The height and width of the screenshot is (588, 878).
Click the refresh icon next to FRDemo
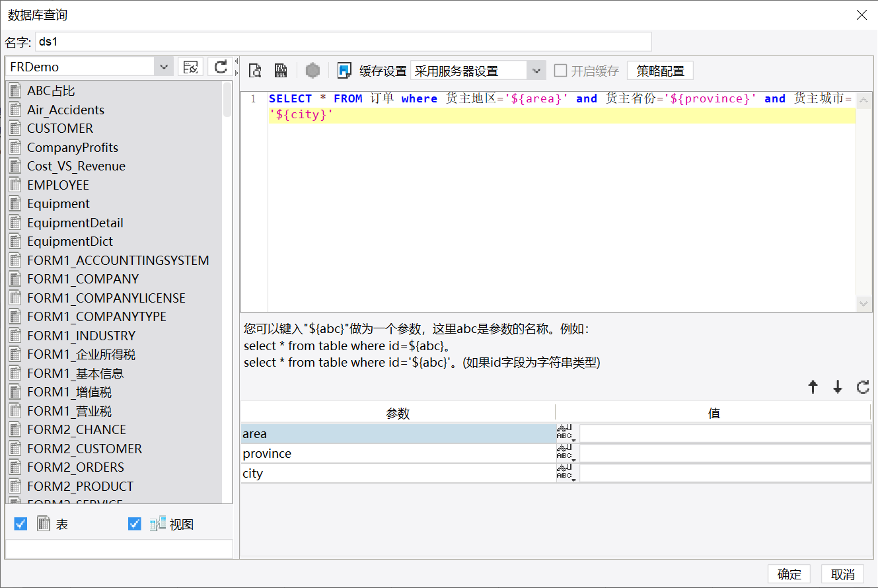tap(221, 67)
